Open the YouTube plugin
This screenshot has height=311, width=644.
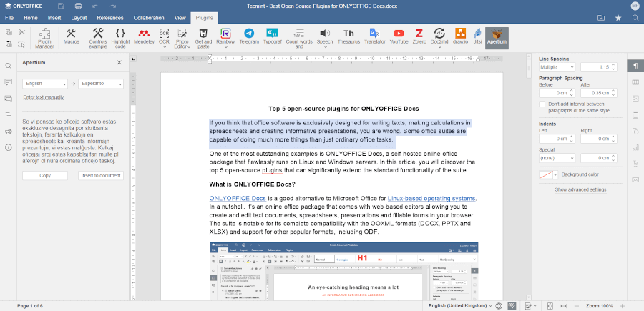399,36
